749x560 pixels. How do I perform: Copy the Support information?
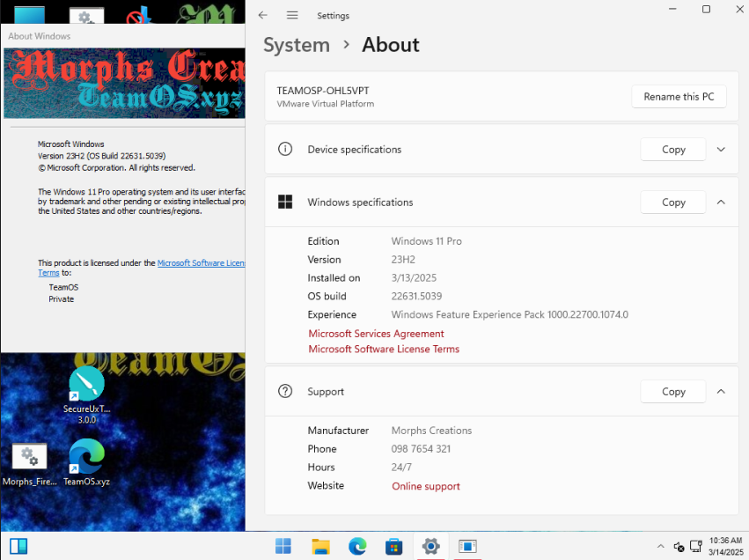(x=673, y=391)
